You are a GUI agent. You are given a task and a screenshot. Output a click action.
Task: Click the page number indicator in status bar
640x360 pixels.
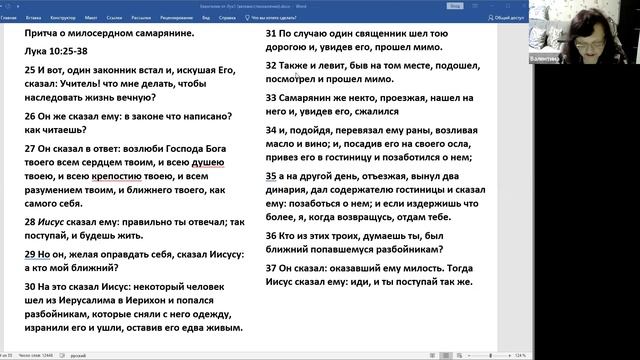coord(7,356)
